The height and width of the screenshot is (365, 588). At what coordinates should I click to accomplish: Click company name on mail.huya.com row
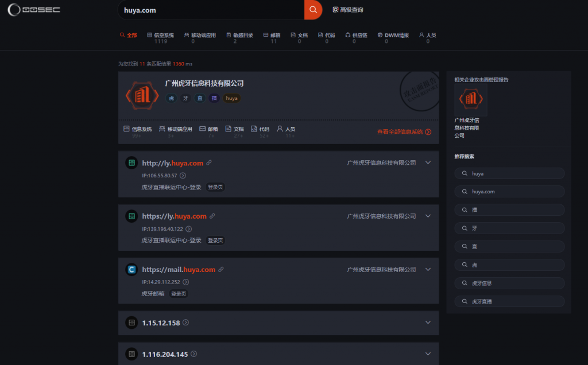click(381, 269)
